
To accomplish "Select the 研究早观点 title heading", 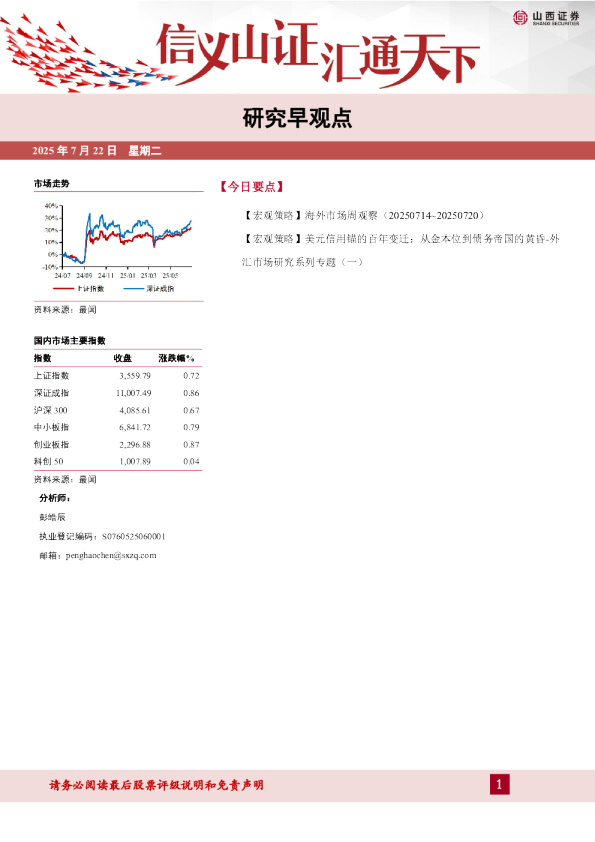I will coord(297,118).
